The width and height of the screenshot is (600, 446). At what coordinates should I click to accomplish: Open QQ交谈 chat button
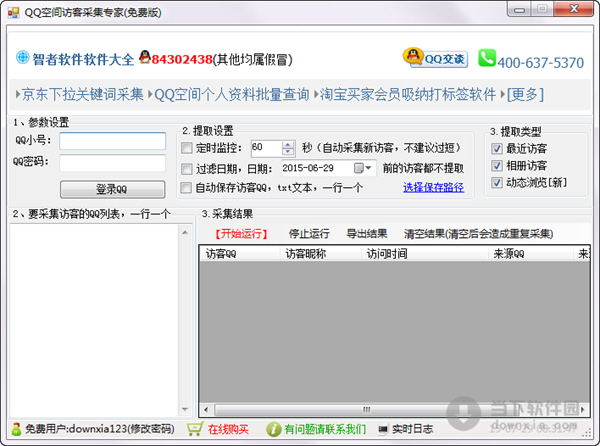click(435, 58)
